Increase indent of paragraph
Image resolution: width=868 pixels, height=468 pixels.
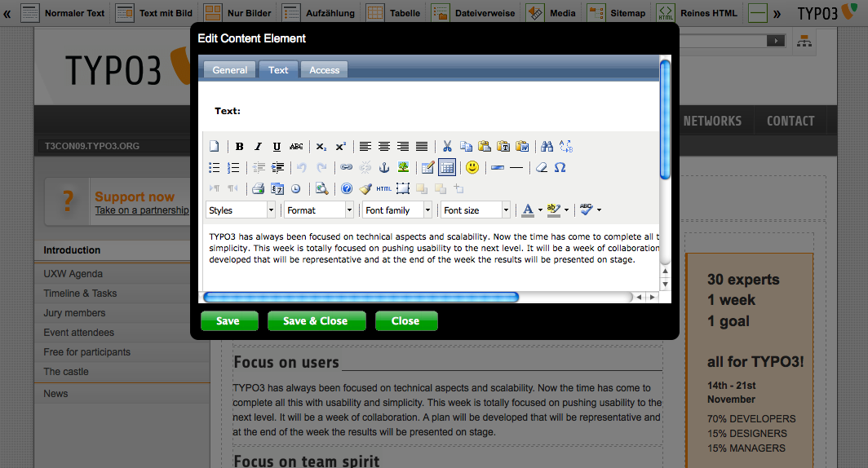[x=277, y=167]
